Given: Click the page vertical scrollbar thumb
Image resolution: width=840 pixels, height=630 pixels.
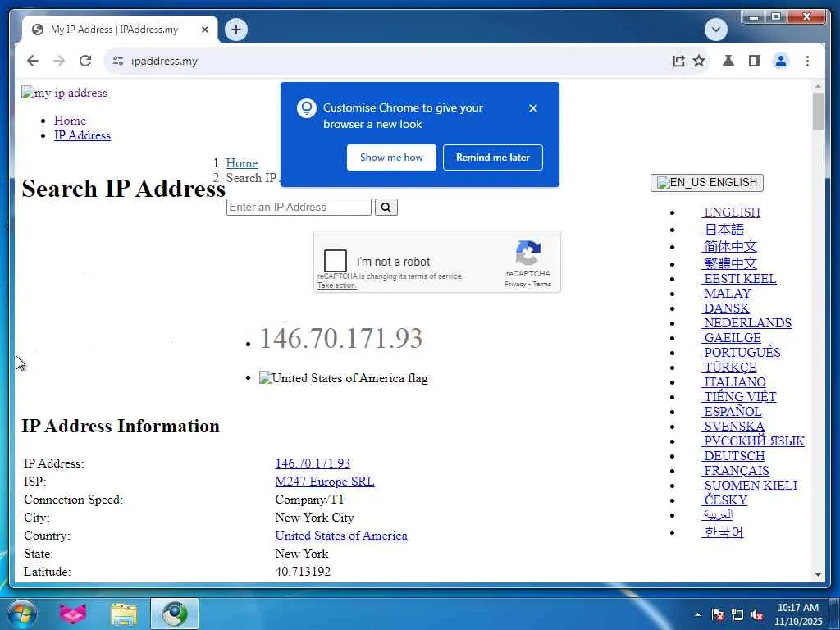Looking at the screenshot, I should click(x=818, y=112).
